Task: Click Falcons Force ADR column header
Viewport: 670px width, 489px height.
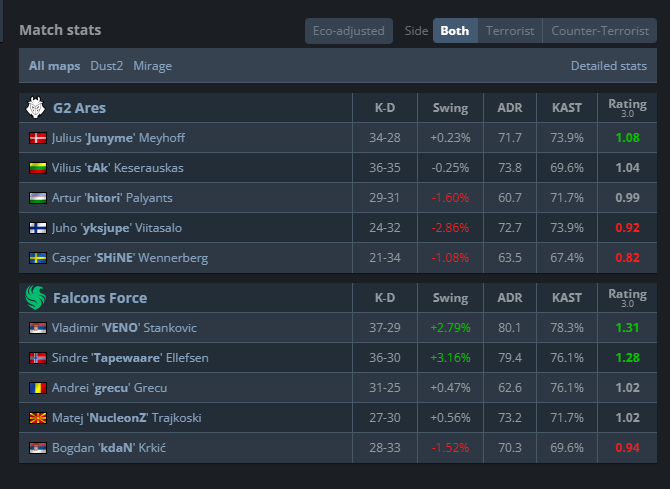Action: pos(510,298)
